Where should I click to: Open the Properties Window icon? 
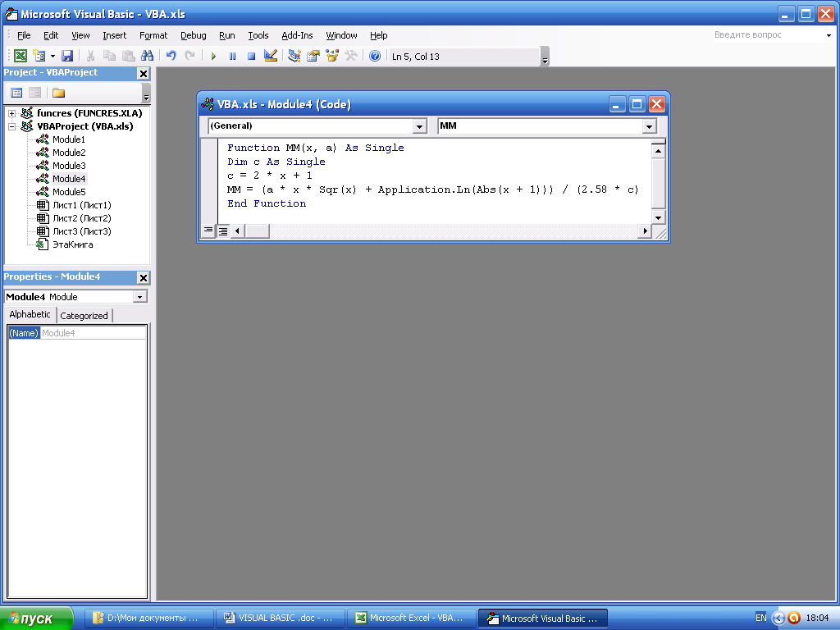313,56
